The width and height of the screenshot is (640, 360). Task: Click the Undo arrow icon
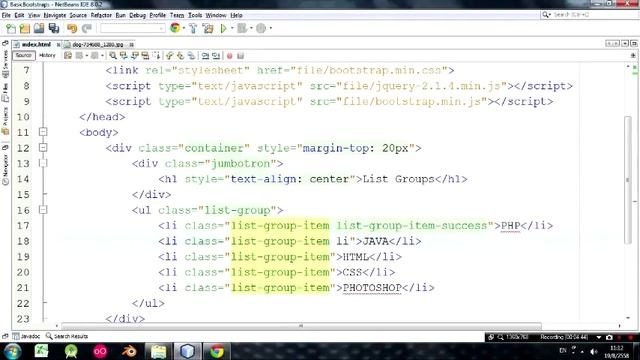(72, 28)
